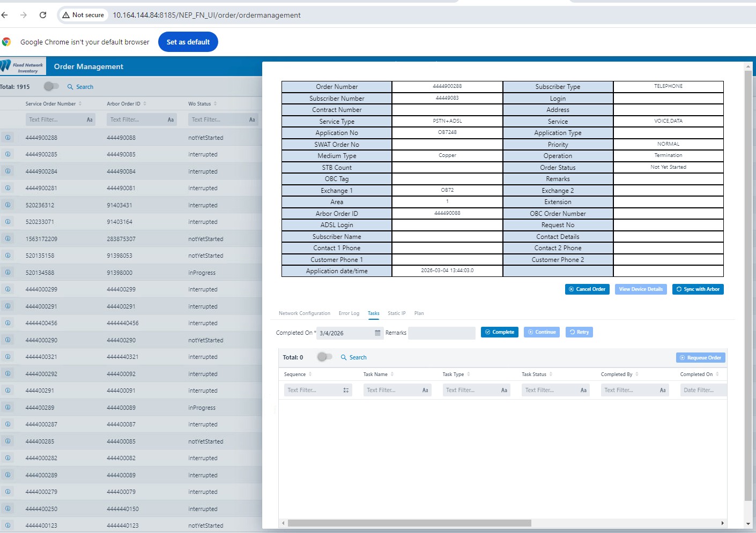Open the Error Log tab
The width and height of the screenshot is (756, 533).
point(349,313)
